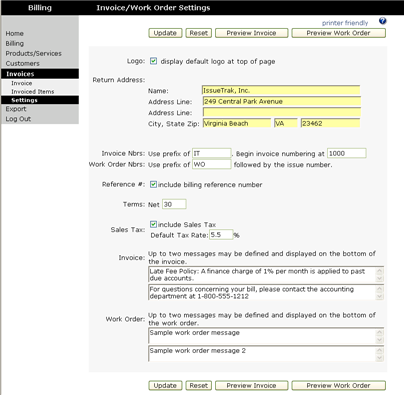Screen dimensions: 404x395
Task: Click the Zip field containing 23462
Action: pos(330,123)
